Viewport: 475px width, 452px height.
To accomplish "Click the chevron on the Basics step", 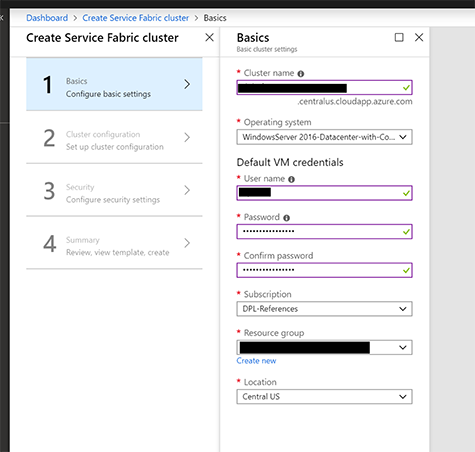I will 187,84.
